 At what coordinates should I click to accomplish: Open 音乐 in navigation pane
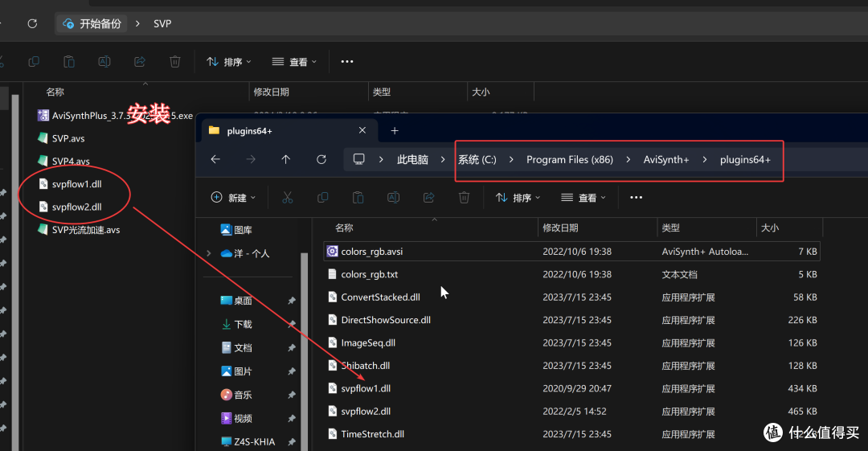236,395
